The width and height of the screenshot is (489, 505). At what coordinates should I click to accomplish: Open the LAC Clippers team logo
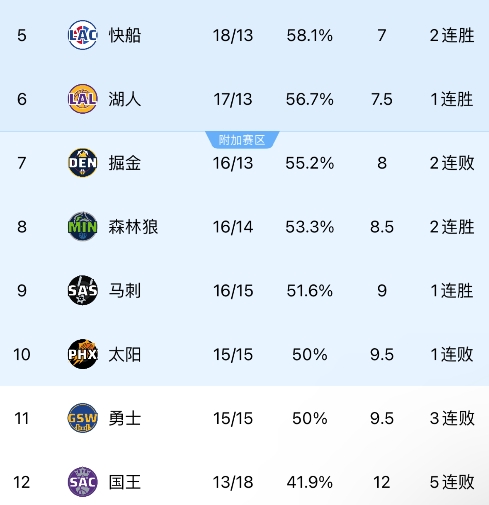coord(82,35)
